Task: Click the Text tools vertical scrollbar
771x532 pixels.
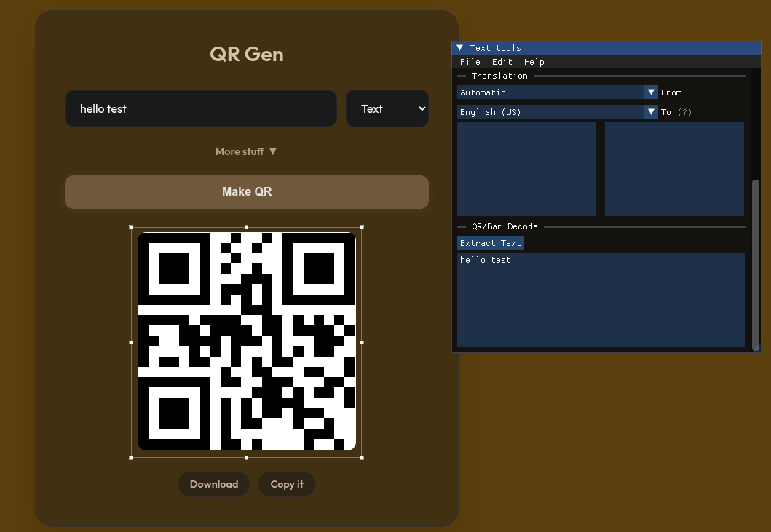Action: pos(755,262)
